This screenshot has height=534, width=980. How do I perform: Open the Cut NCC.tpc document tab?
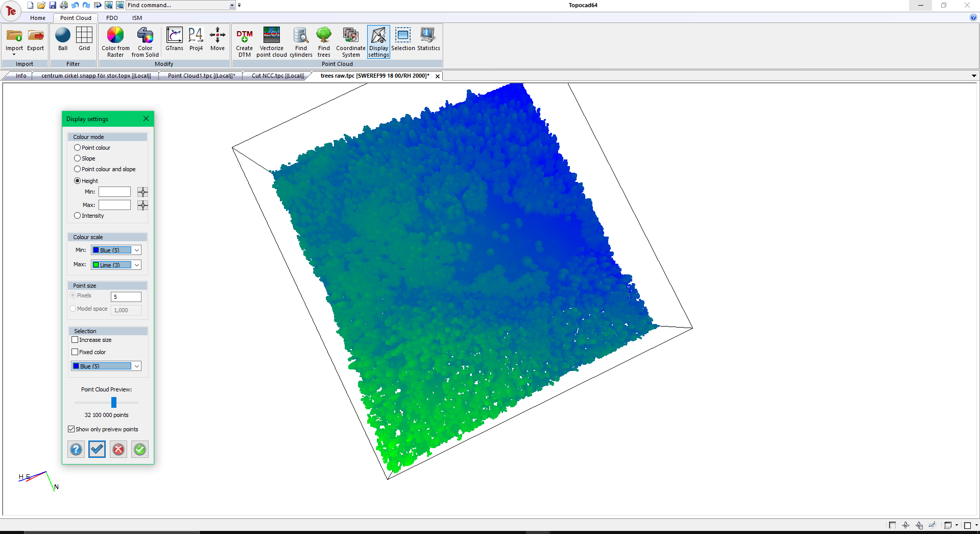click(x=277, y=76)
